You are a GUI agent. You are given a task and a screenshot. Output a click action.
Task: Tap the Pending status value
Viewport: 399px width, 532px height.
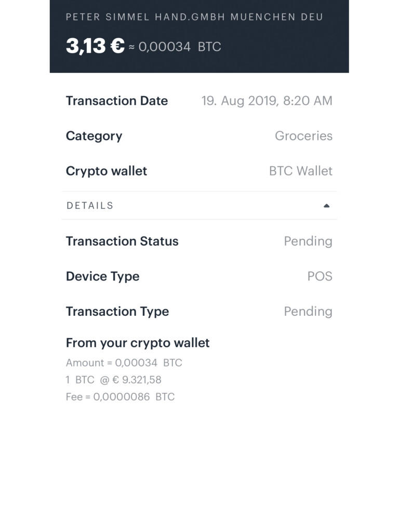308,241
